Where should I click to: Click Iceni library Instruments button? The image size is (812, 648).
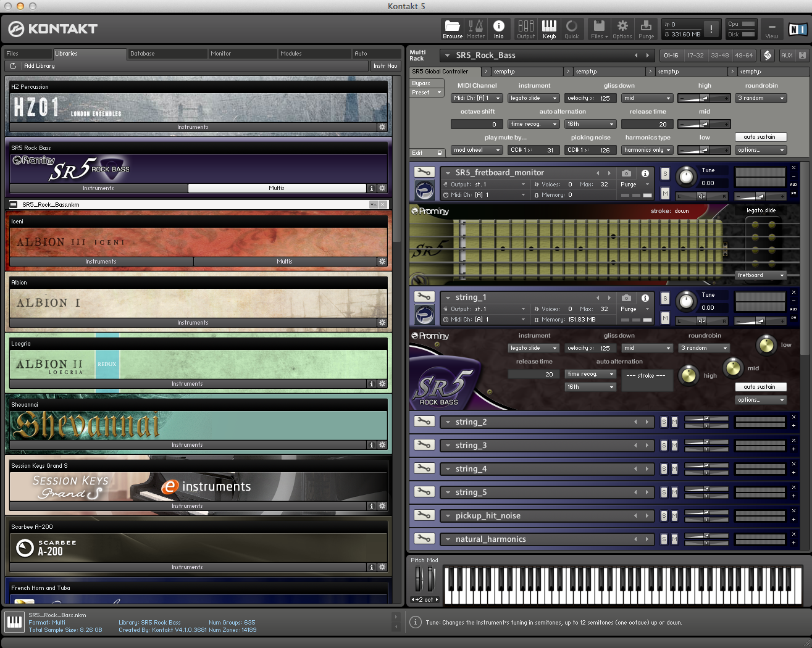(x=101, y=262)
